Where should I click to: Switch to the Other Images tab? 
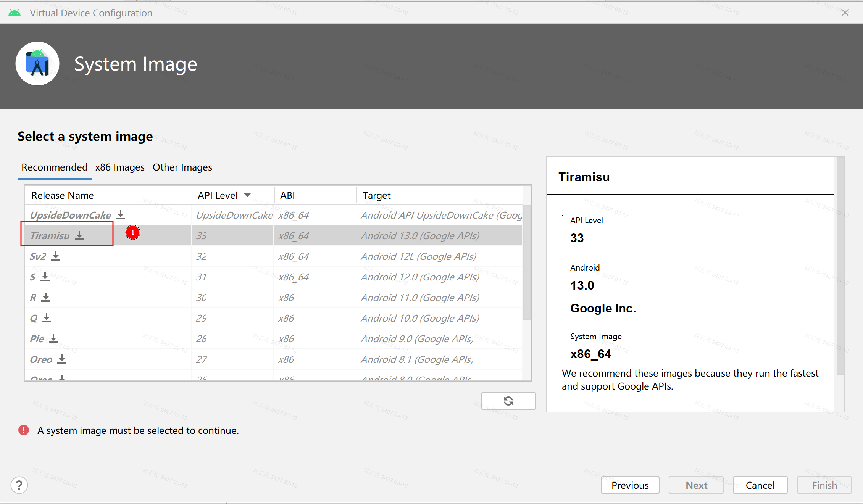(182, 167)
